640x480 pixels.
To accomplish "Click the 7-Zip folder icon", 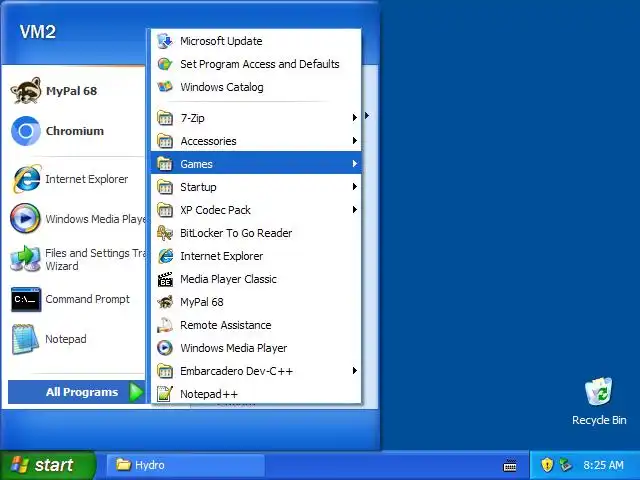I will (165, 118).
